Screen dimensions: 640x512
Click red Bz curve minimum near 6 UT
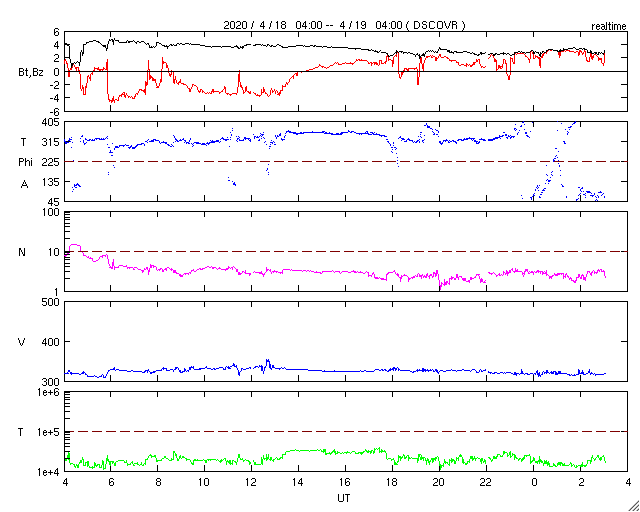click(x=111, y=101)
